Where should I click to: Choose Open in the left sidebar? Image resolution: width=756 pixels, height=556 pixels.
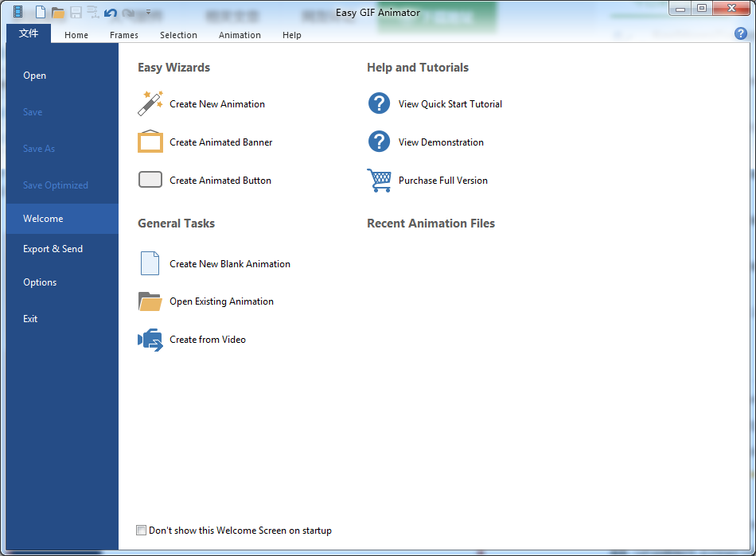[62, 76]
